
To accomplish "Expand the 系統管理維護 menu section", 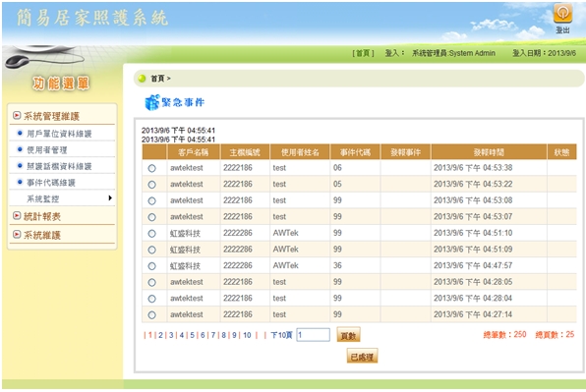I will click(51, 116).
